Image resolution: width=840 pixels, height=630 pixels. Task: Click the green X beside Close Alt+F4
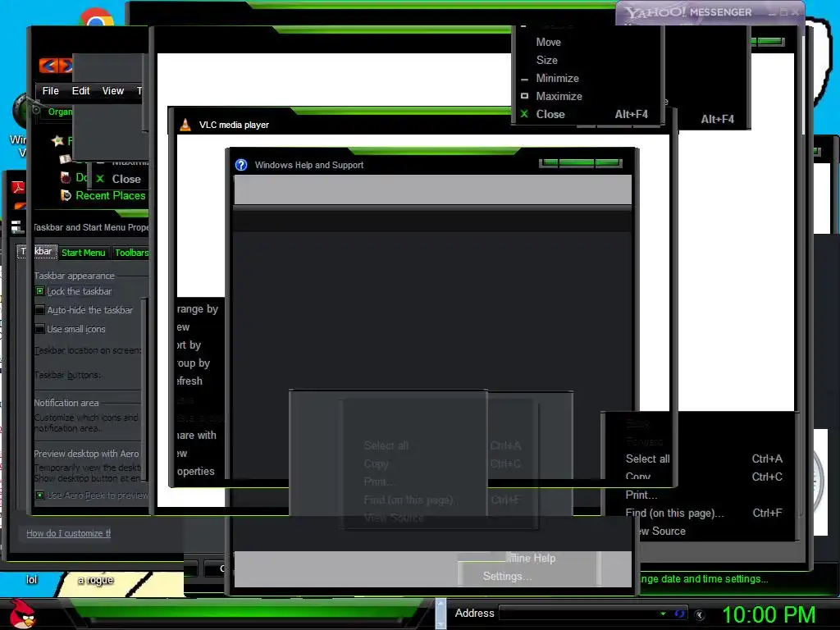click(x=524, y=114)
